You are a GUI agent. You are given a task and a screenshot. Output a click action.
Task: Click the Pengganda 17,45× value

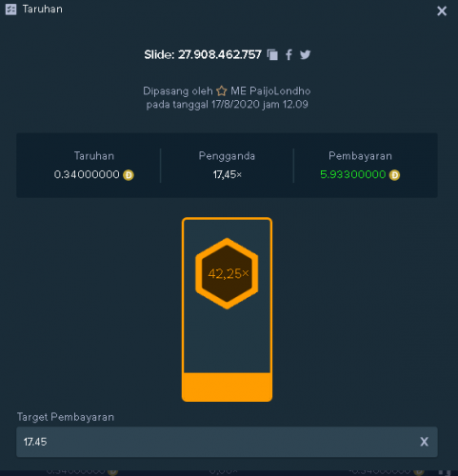[228, 174]
